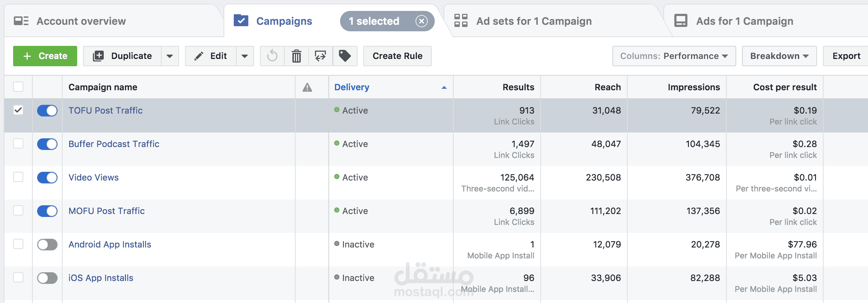Click the tag label icon

[x=345, y=56]
